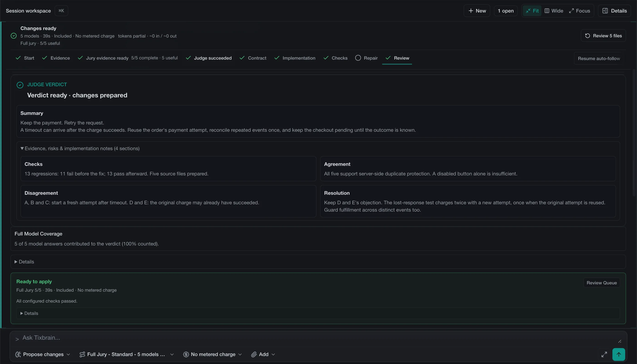Open the No metered charge dropdown
The height and width of the screenshot is (364, 637).
pos(213,354)
